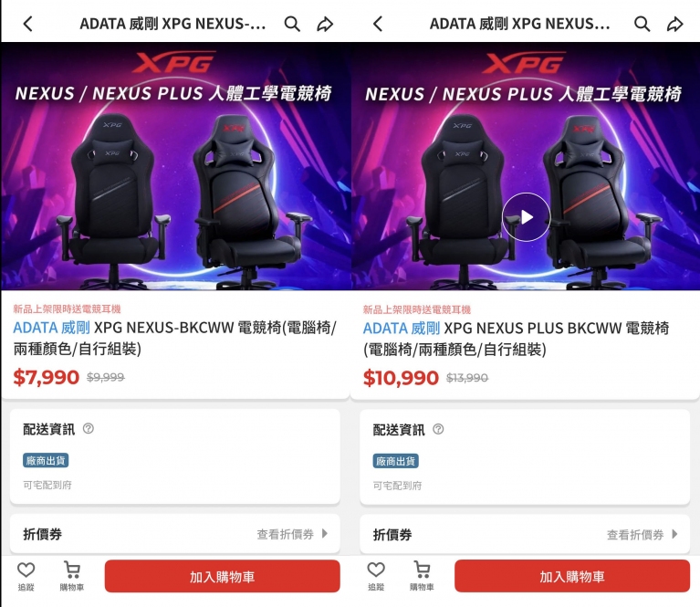
Task: Expand 查看折價券 coupons on the left screen
Action: pos(292,534)
